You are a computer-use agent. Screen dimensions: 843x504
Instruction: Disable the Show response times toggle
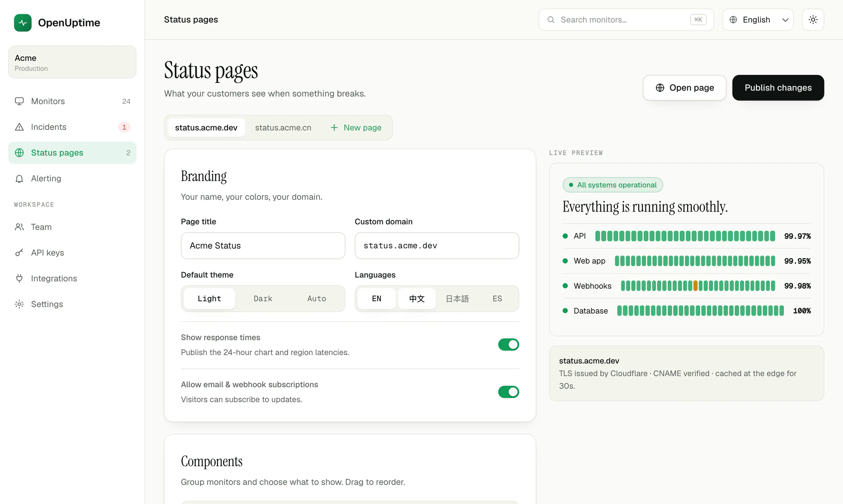(x=508, y=345)
